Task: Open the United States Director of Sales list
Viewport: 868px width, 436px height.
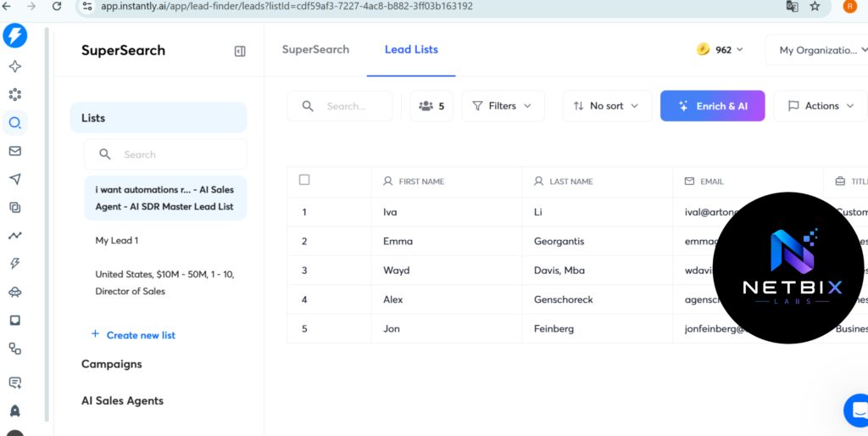Action: pos(165,282)
